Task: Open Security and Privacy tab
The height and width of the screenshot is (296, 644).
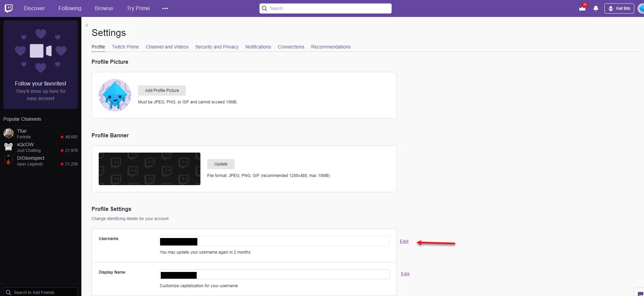Action: (217, 47)
